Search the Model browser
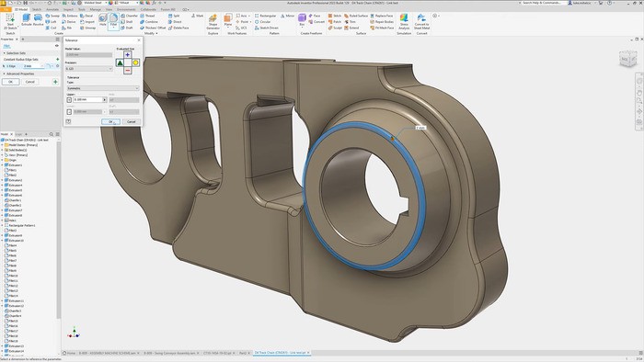The image size is (644, 362). [52, 134]
